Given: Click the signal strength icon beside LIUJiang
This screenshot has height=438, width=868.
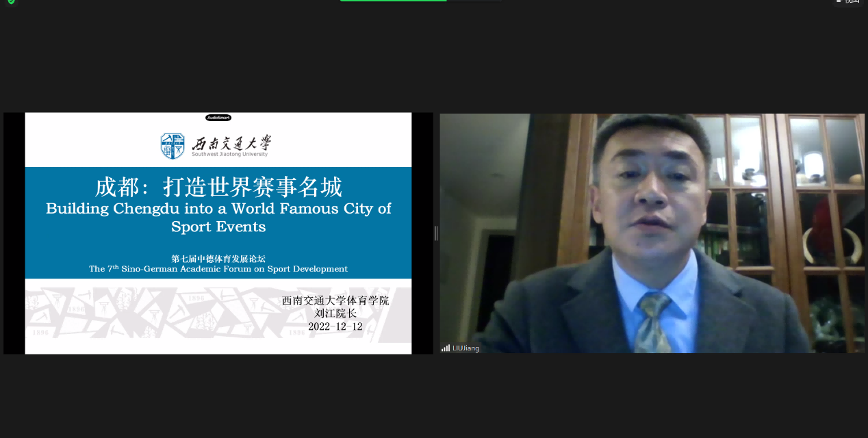Looking at the screenshot, I should (x=446, y=348).
